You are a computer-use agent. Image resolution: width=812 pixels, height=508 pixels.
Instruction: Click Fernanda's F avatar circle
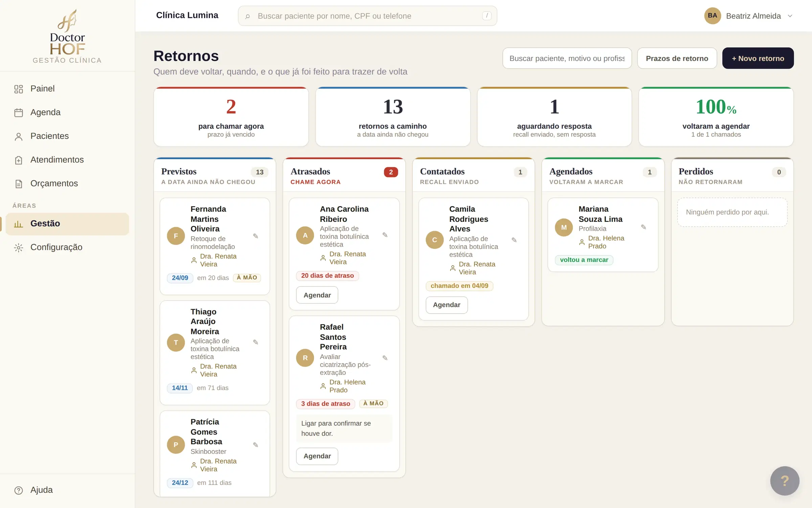tap(176, 236)
